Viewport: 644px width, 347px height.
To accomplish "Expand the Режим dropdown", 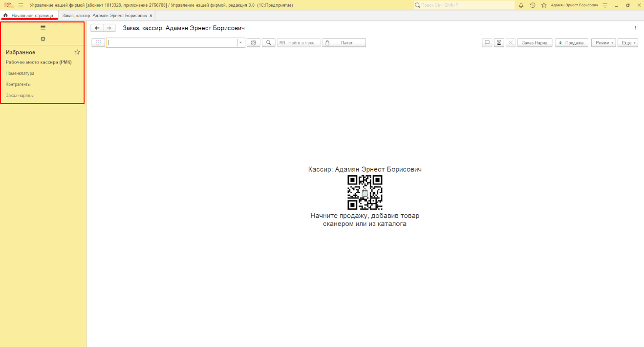I will click(x=603, y=43).
